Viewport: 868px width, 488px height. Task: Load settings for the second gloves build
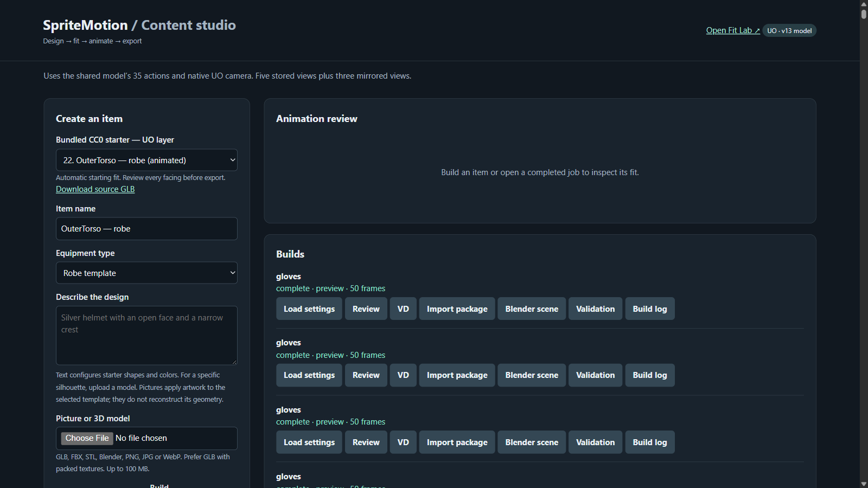point(309,375)
